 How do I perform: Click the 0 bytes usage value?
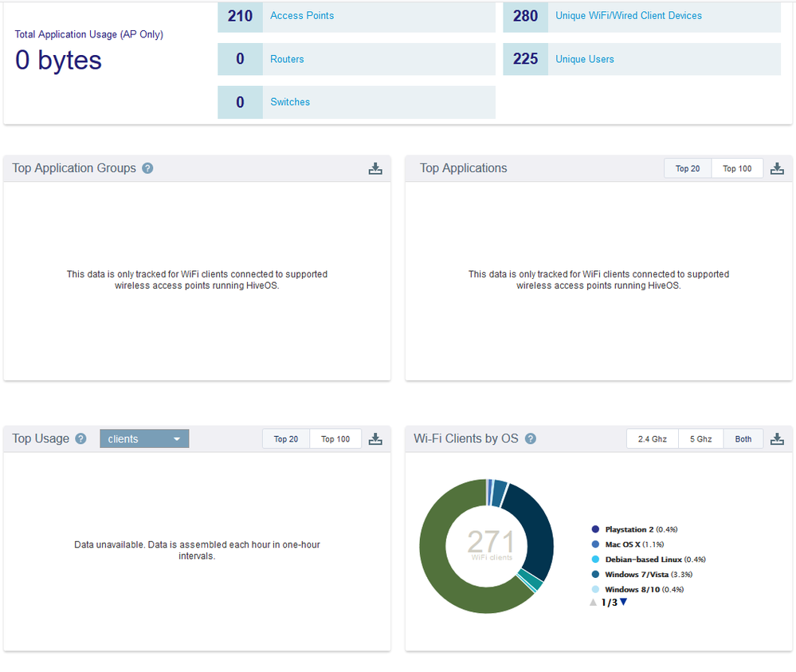coord(58,60)
